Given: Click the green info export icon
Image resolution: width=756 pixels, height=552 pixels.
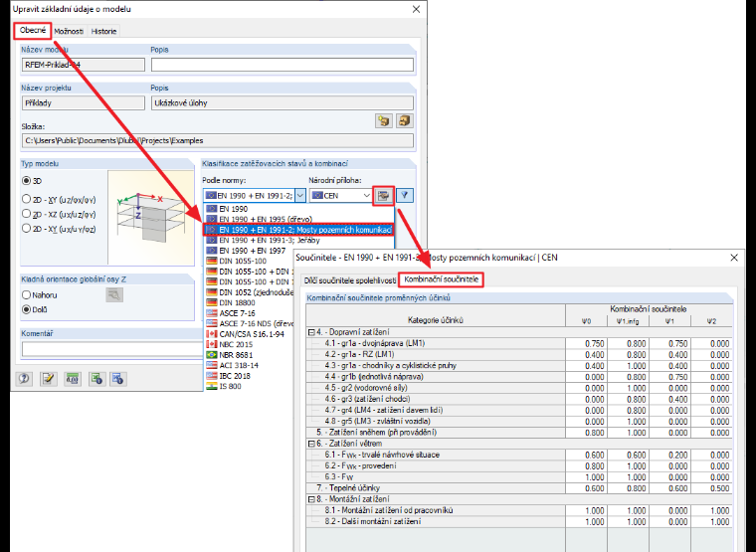Looking at the screenshot, I should pyautogui.click(x=96, y=379).
